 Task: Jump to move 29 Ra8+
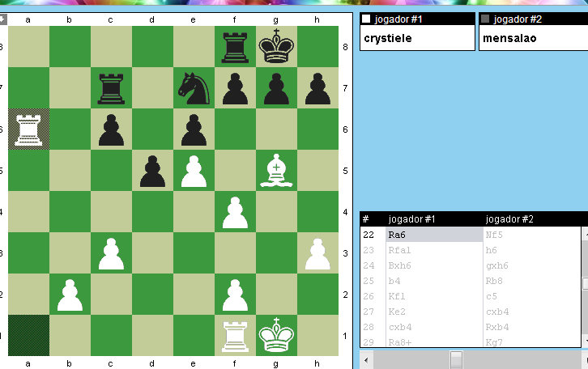tap(400, 342)
